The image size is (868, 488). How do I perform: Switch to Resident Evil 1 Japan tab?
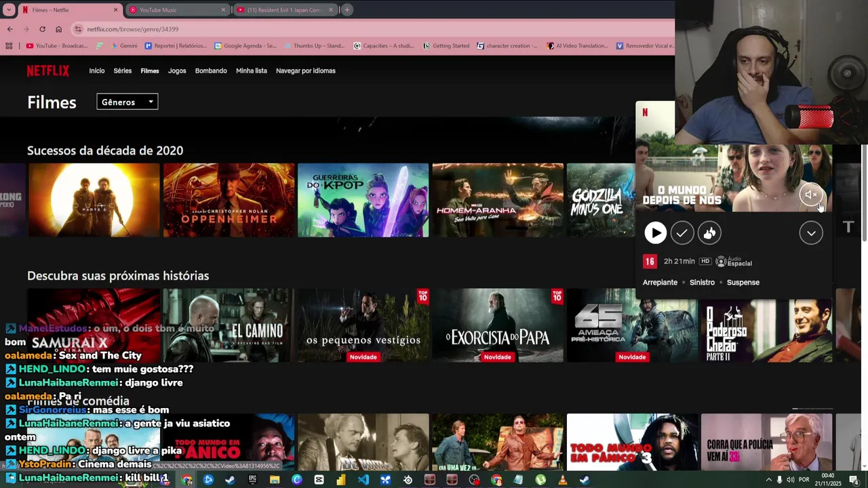[285, 9]
